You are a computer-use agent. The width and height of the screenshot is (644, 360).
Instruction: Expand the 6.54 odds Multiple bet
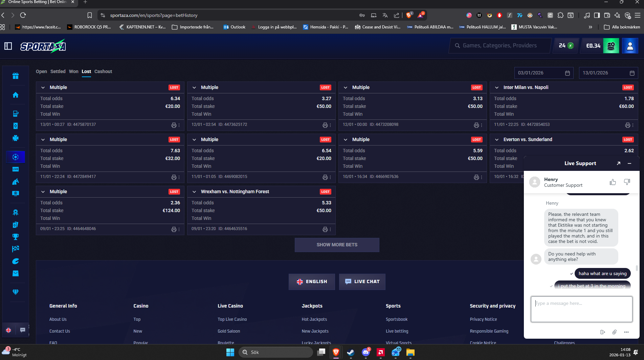tap(194, 139)
